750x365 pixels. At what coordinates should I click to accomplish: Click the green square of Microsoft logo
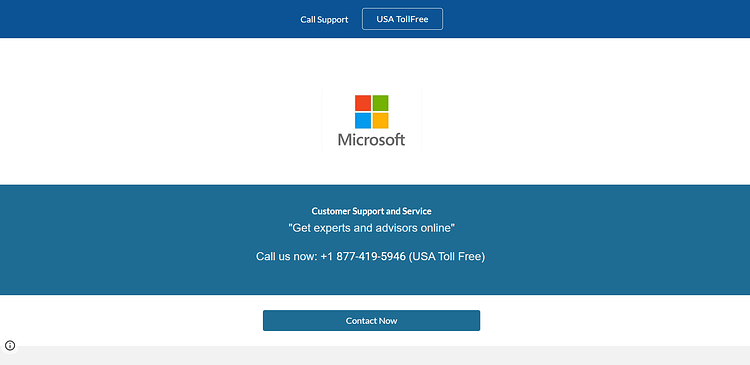coord(381,103)
